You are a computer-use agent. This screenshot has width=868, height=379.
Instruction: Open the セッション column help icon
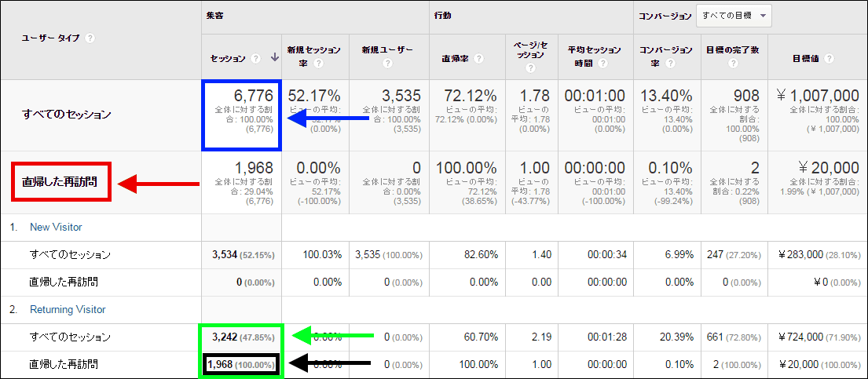click(256, 58)
